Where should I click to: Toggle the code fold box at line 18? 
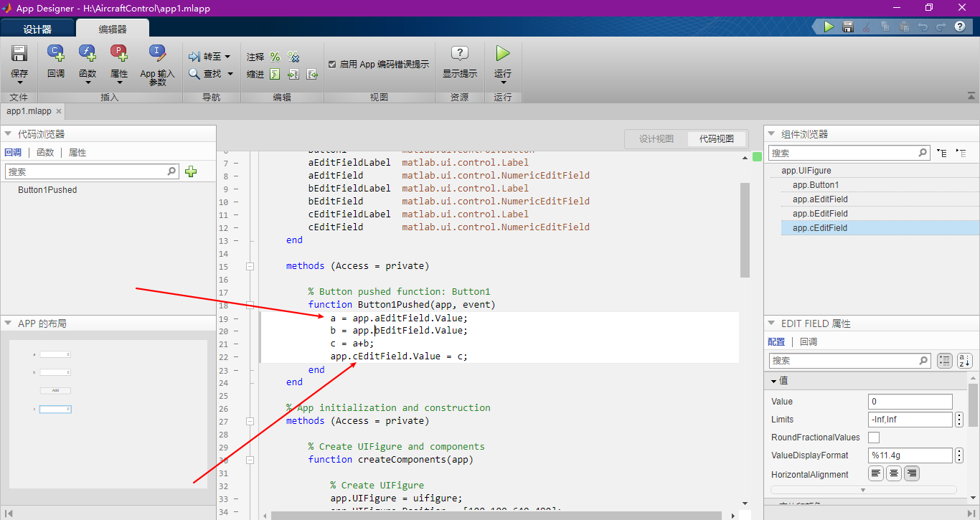[250, 305]
